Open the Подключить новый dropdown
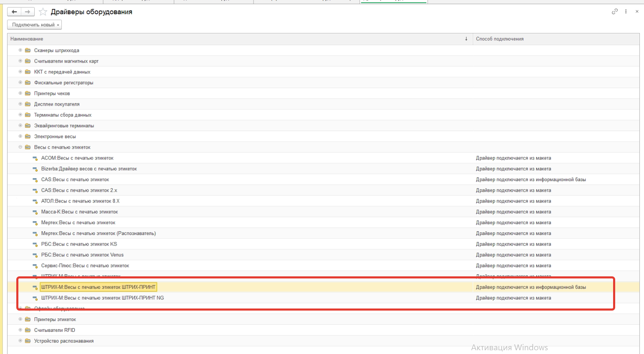The height and width of the screenshot is (354, 644). [x=35, y=25]
